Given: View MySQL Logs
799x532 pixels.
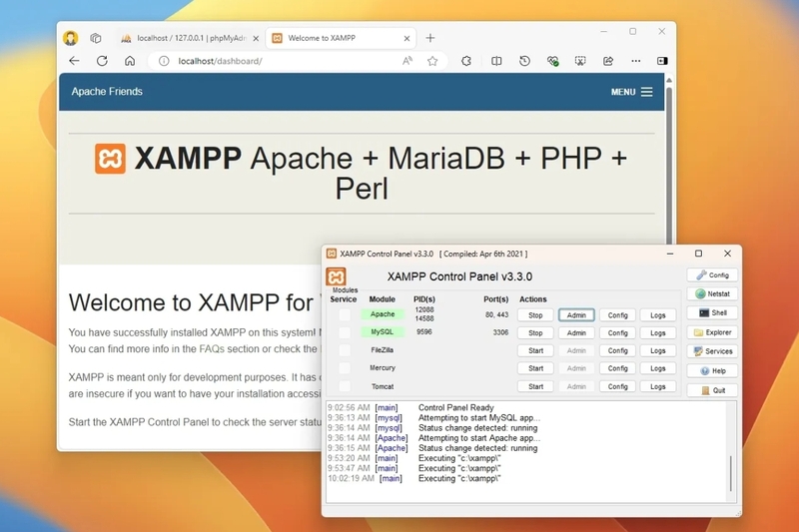Looking at the screenshot, I should (658, 333).
